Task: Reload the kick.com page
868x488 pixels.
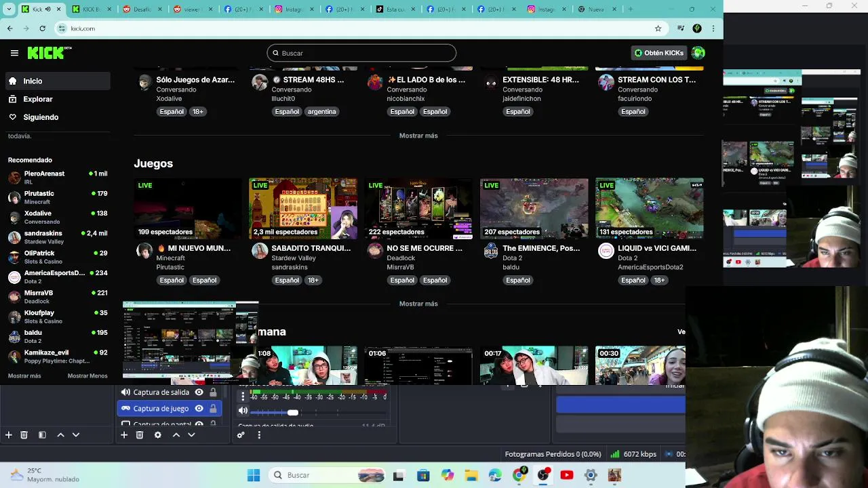Action: tap(42, 28)
